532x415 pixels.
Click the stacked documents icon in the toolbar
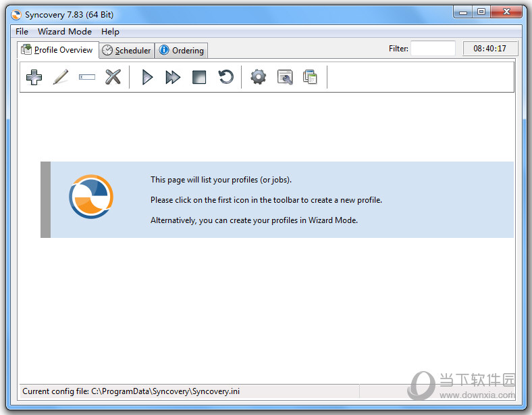310,77
